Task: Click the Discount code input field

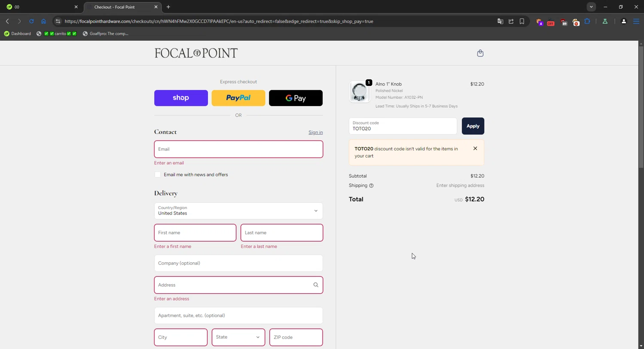Action: pyautogui.click(x=403, y=126)
